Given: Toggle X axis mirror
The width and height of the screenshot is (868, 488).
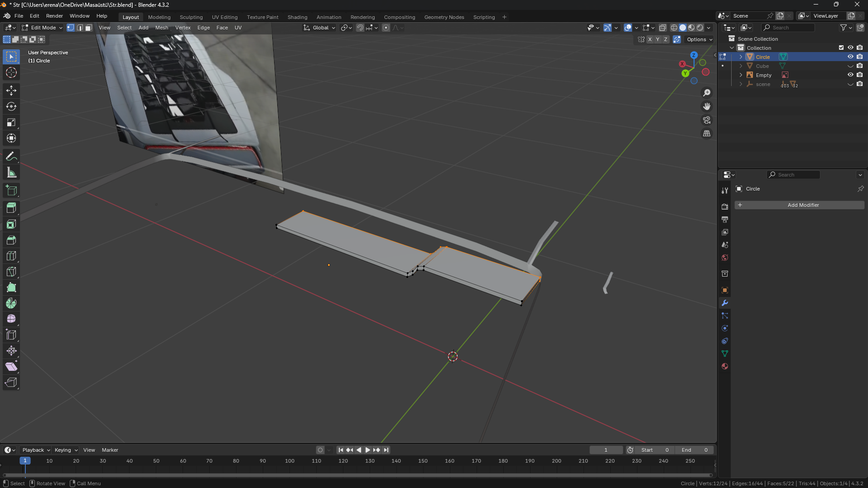Looking at the screenshot, I should [x=650, y=39].
